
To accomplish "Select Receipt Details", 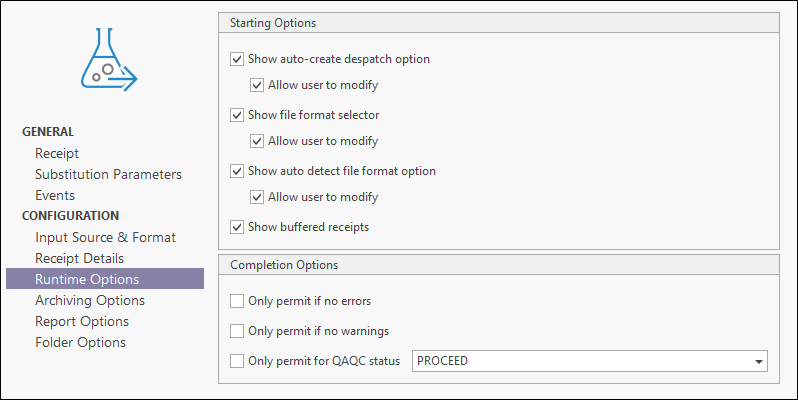I will [x=79, y=258].
